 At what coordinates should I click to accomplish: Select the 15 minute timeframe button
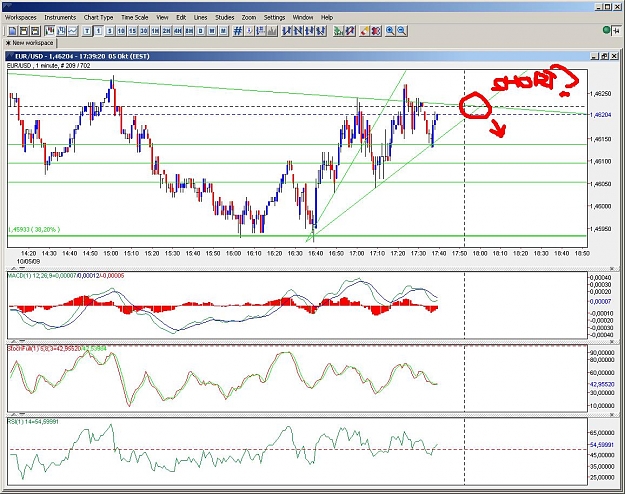pyautogui.click(x=133, y=31)
